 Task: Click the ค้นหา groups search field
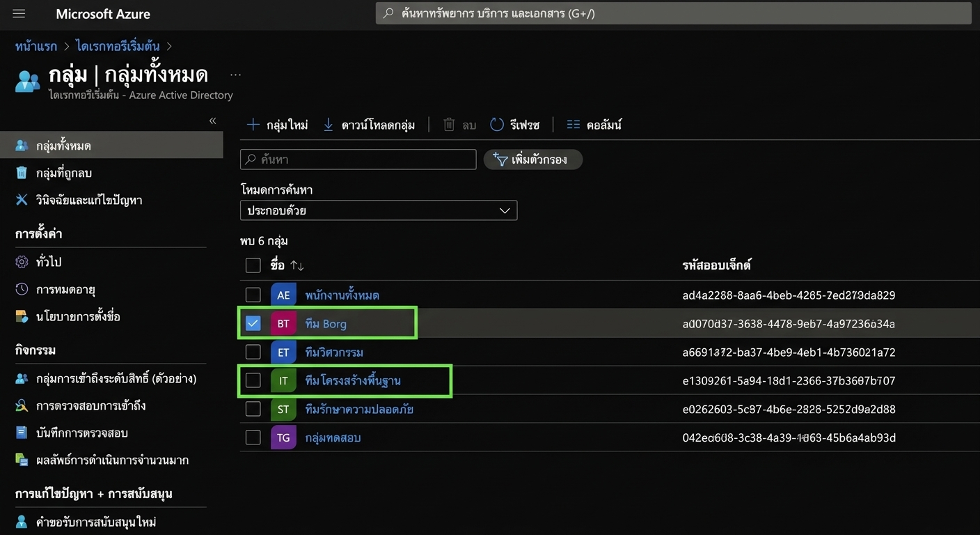[358, 160]
